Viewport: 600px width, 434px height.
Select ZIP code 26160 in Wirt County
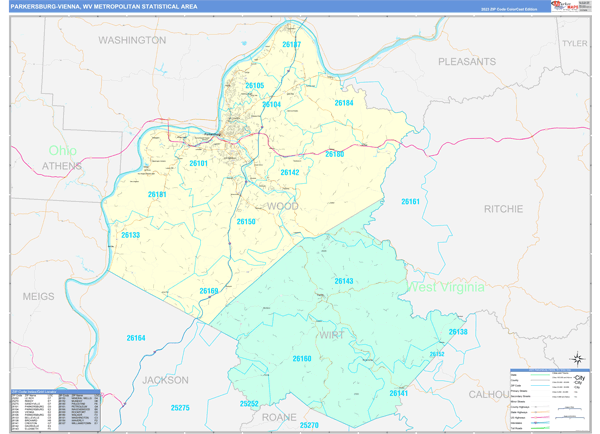[302, 358]
